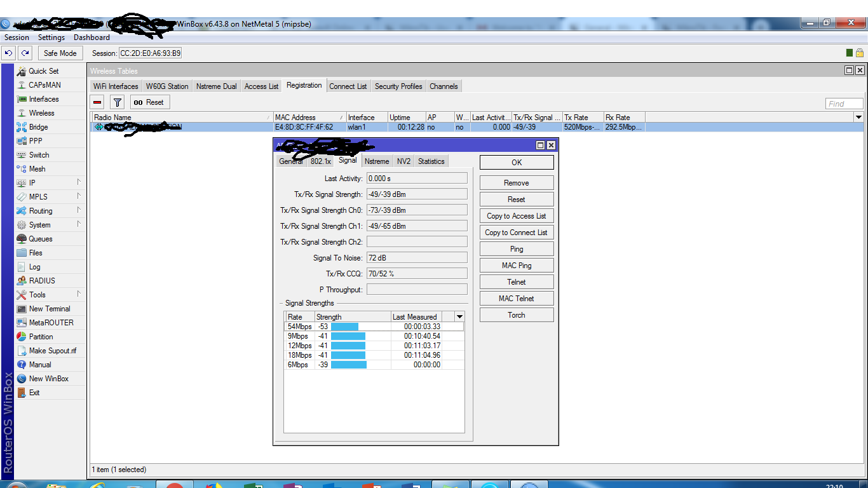
Task: Switch to the Access List tab
Action: click(261, 86)
